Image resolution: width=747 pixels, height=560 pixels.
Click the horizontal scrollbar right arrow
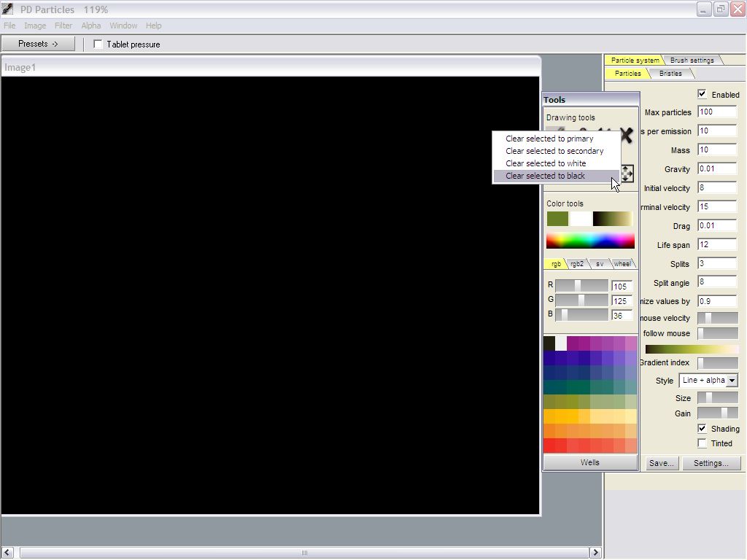tap(595, 553)
